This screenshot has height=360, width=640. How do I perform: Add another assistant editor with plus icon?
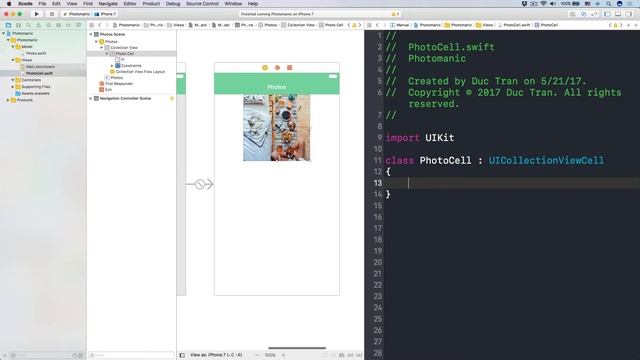point(628,25)
